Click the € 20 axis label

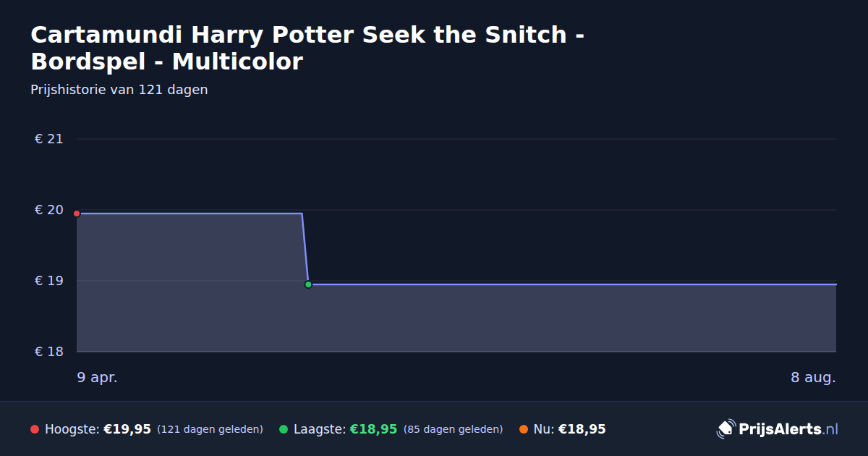point(48,210)
